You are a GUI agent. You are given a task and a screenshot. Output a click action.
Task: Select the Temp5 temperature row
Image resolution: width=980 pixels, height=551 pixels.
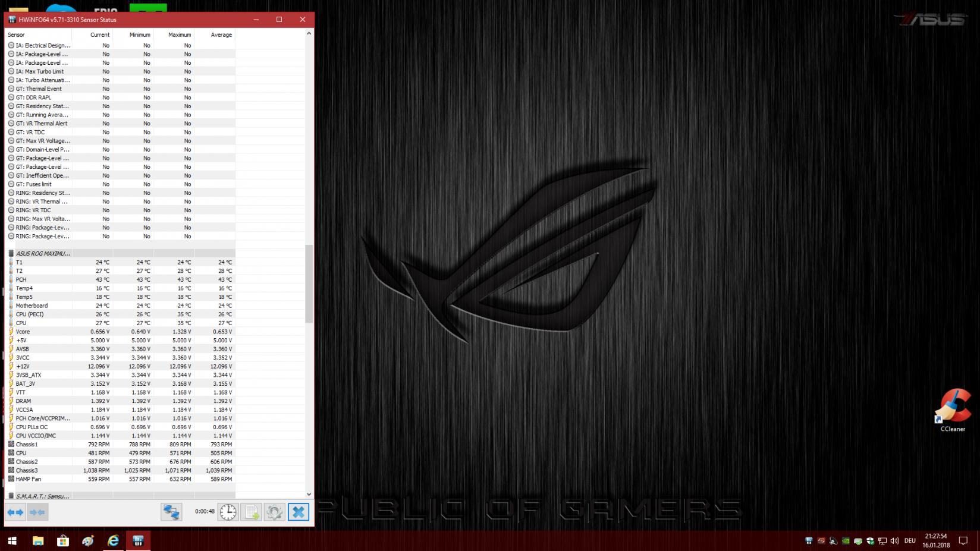pos(120,297)
